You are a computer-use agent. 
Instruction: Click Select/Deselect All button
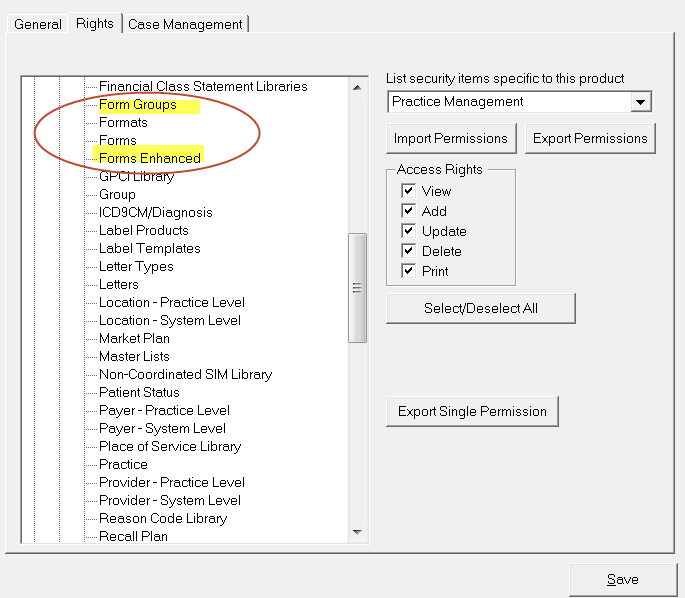coord(481,308)
